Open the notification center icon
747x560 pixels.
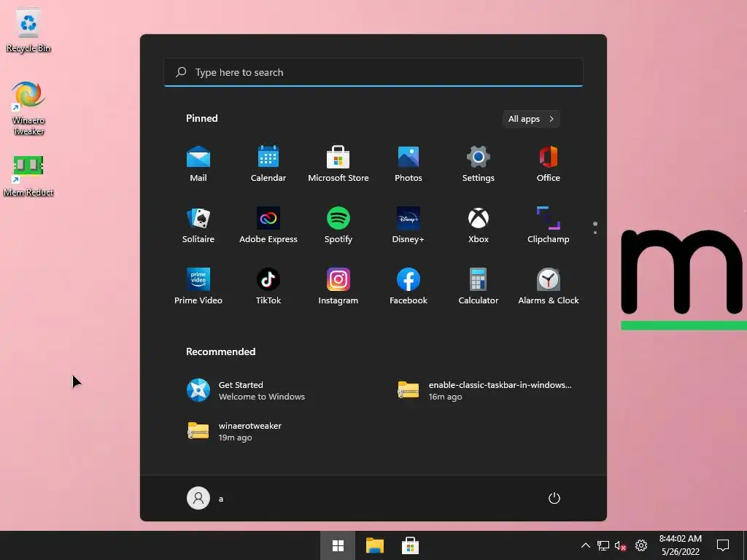tap(723, 545)
